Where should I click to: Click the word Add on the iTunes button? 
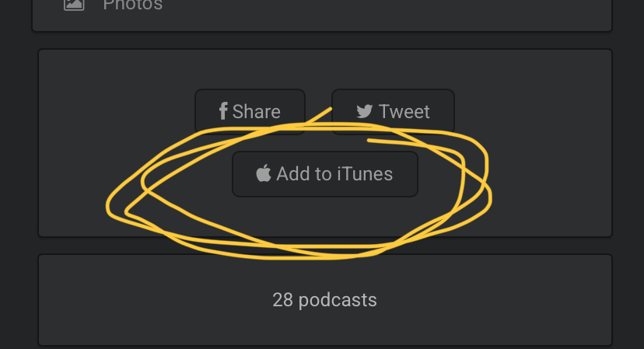292,173
